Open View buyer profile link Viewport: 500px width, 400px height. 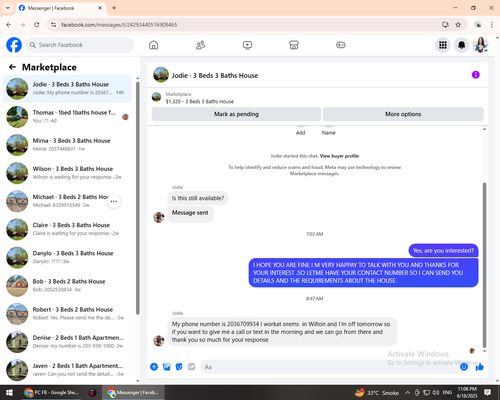coord(339,156)
